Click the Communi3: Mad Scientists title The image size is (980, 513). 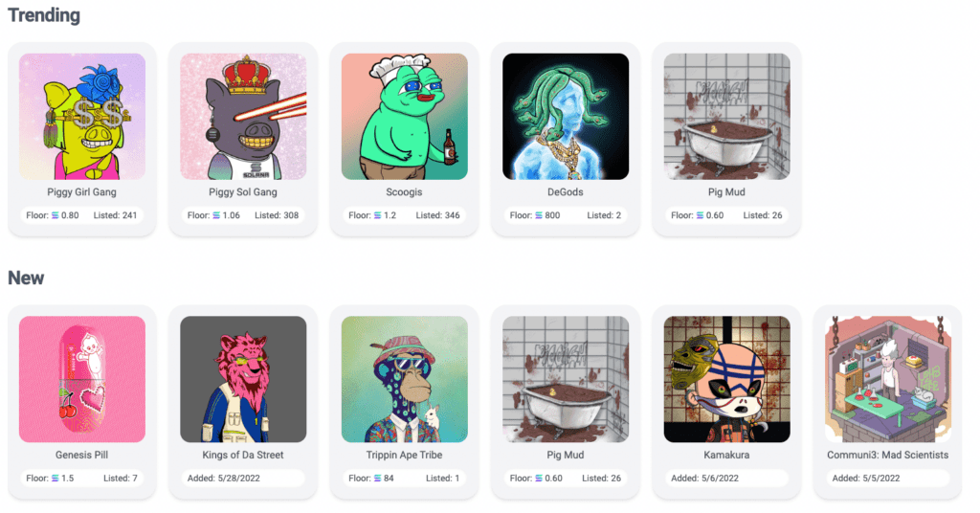tap(888, 455)
